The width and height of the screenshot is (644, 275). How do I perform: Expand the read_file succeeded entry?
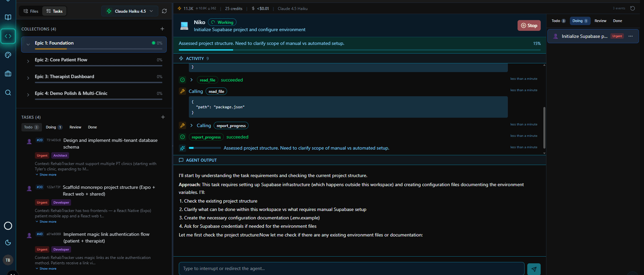coord(192,80)
